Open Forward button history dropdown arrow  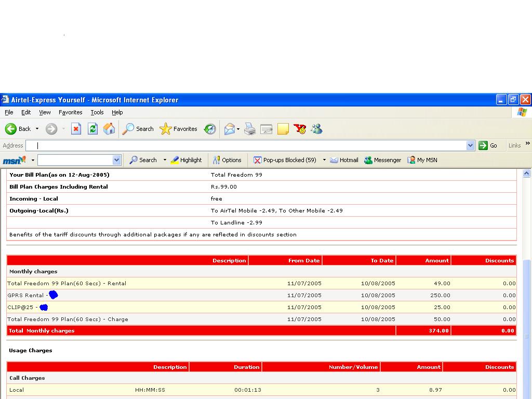[x=63, y=129]
